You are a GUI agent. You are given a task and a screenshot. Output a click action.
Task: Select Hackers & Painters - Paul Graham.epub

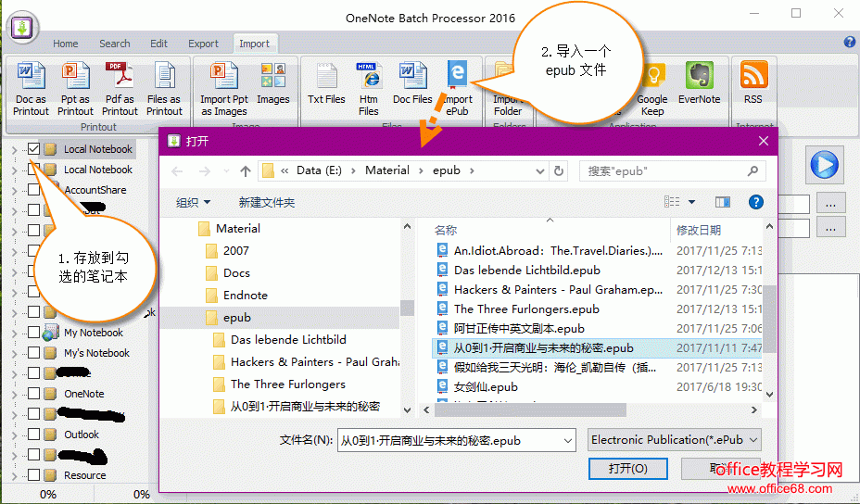(x=558, y=290)
